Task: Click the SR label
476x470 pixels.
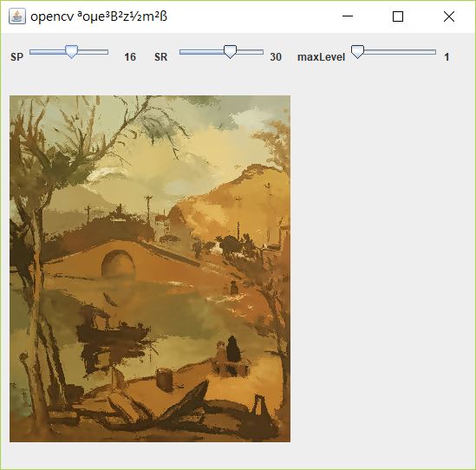Action: point(161,57)
